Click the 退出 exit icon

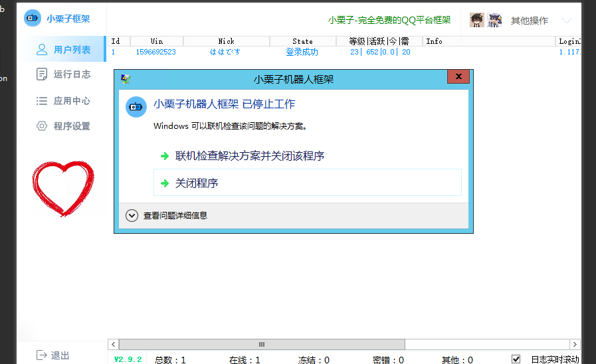point(42,355)
